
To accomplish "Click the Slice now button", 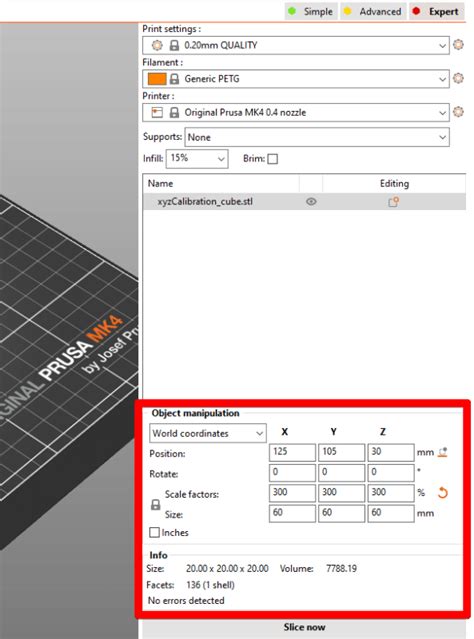I will tap(304, 627).
